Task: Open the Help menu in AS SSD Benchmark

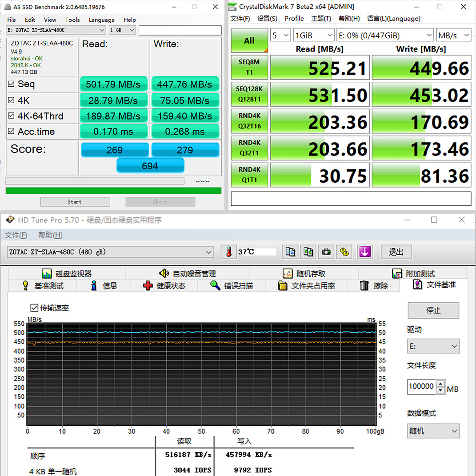Action: (130, 20)
